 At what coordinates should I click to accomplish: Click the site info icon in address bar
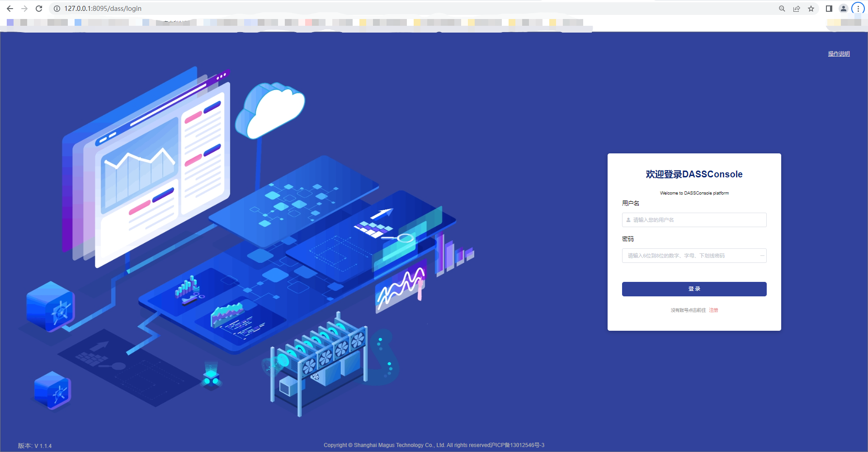click(x=57, y=9)
